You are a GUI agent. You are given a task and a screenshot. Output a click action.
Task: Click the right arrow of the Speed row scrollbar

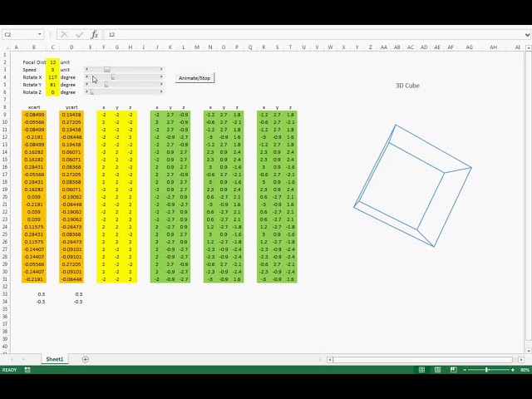pos(161,69)
